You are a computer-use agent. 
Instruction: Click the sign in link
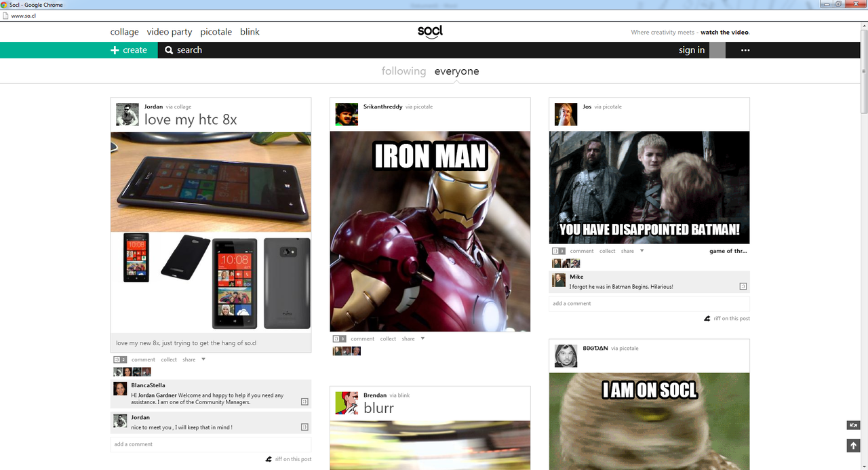pos(692,50)
